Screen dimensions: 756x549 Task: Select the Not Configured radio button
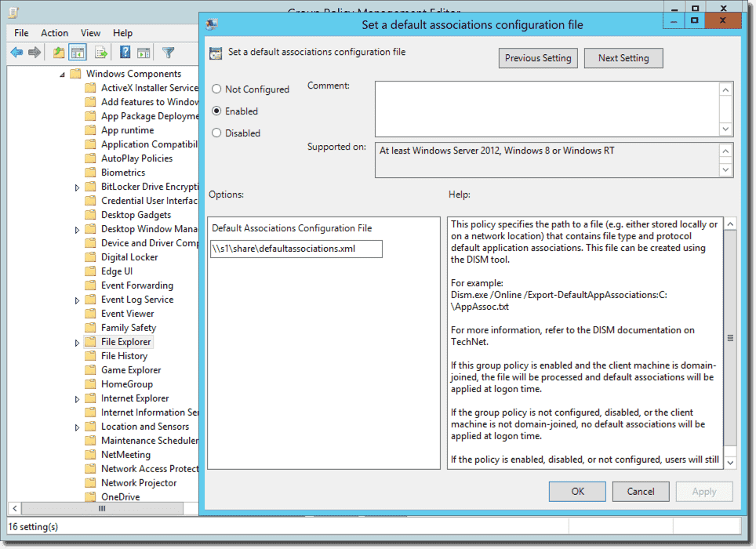pos(215,89)
